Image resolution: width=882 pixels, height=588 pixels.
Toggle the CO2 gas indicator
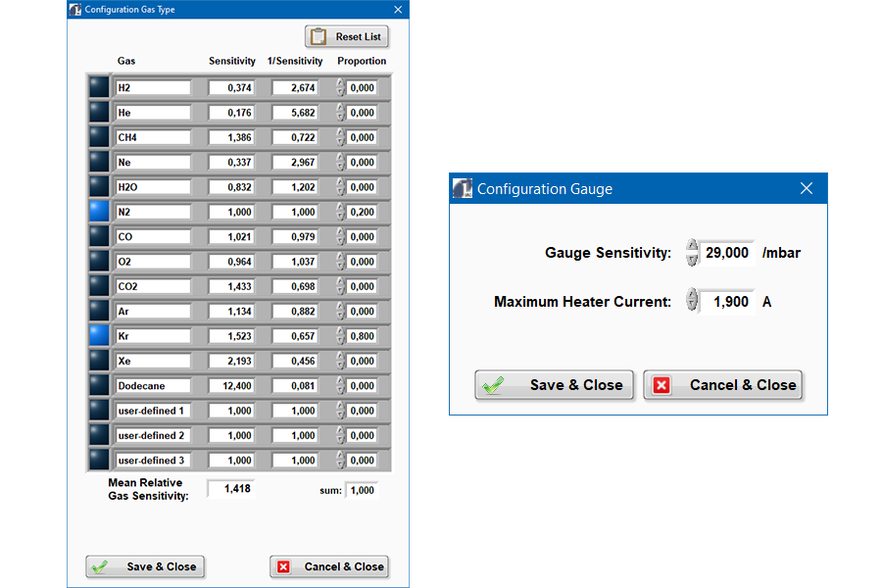(99, 286)
